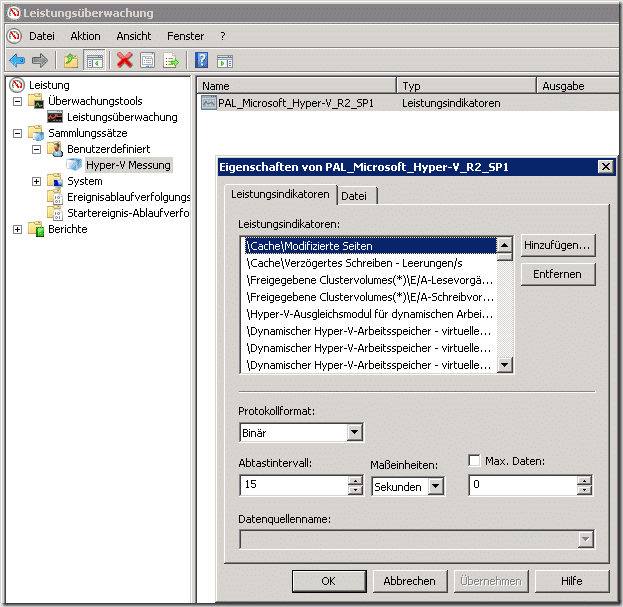Viewport: 623px width, 607px height.
Task: Confirm with the OK button
Action: (329, 581)
